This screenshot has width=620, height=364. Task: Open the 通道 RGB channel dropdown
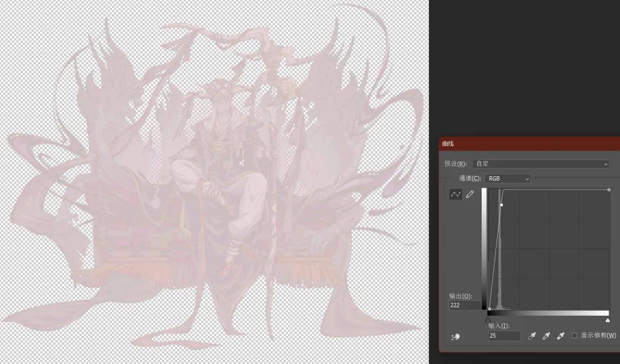pyautogui.click(x=507, y=179)
